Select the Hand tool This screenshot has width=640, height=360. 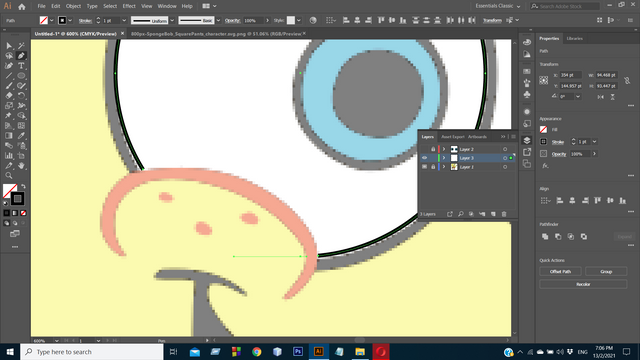point(21,165)
